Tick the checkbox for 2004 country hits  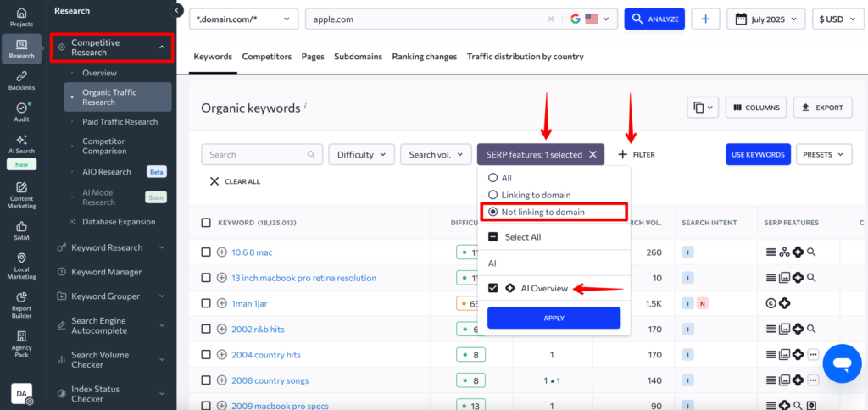206,355
